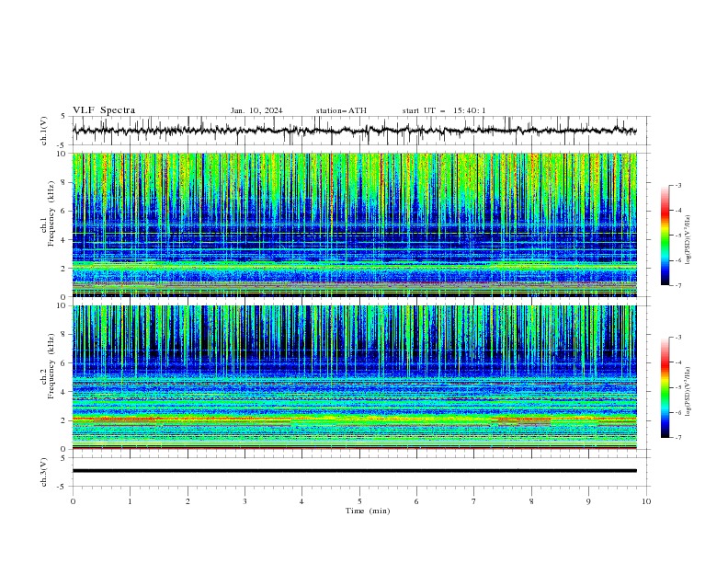Select the ch.2 "Frequency (kHz)" axis label
This screenshot has width=728, height=563.
click(51, 366)
